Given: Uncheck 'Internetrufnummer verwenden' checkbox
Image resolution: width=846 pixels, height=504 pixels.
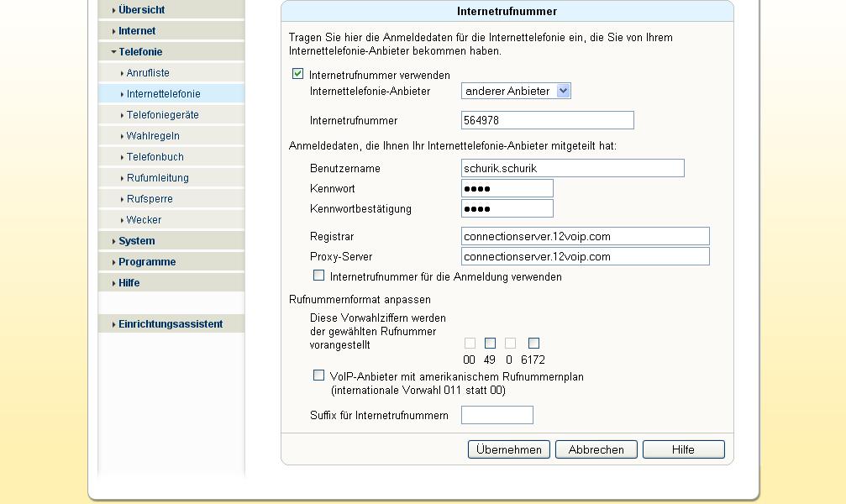Looking at the screenshot, I should [x=298, y=74].
